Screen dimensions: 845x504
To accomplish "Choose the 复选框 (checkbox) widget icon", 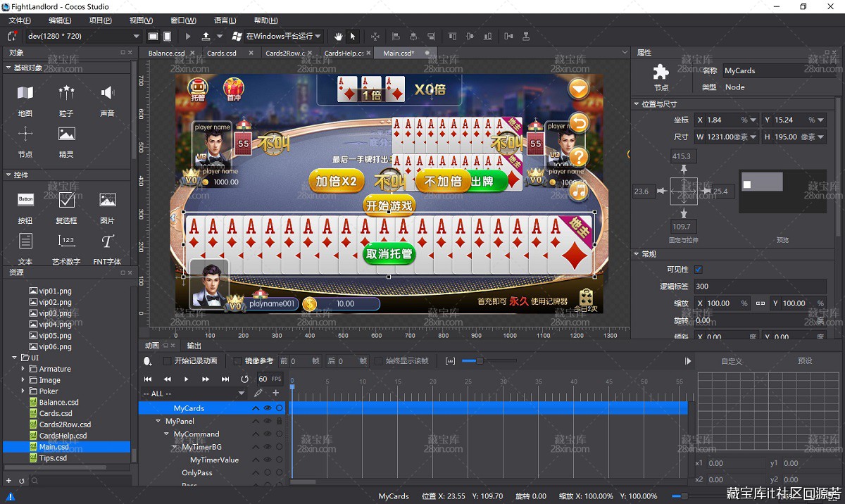I will (x=66, y=200).
